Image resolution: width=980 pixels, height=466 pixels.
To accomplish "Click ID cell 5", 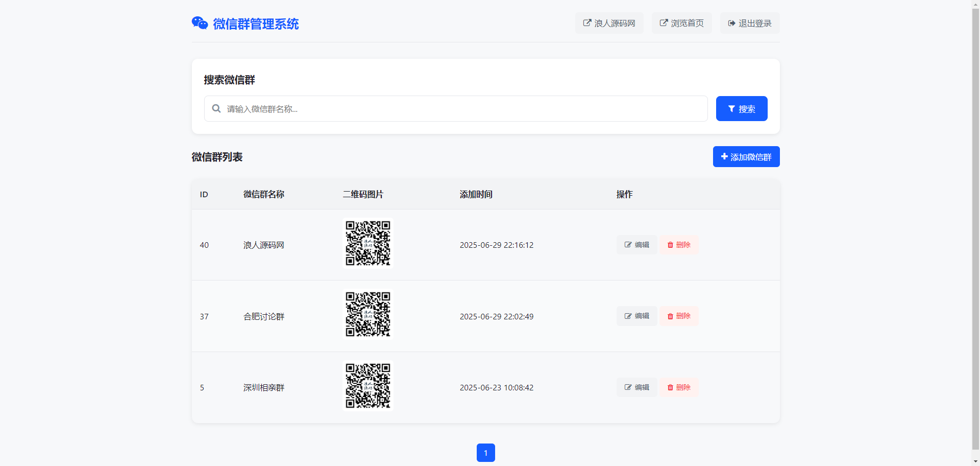I will [x=202, y=388].
